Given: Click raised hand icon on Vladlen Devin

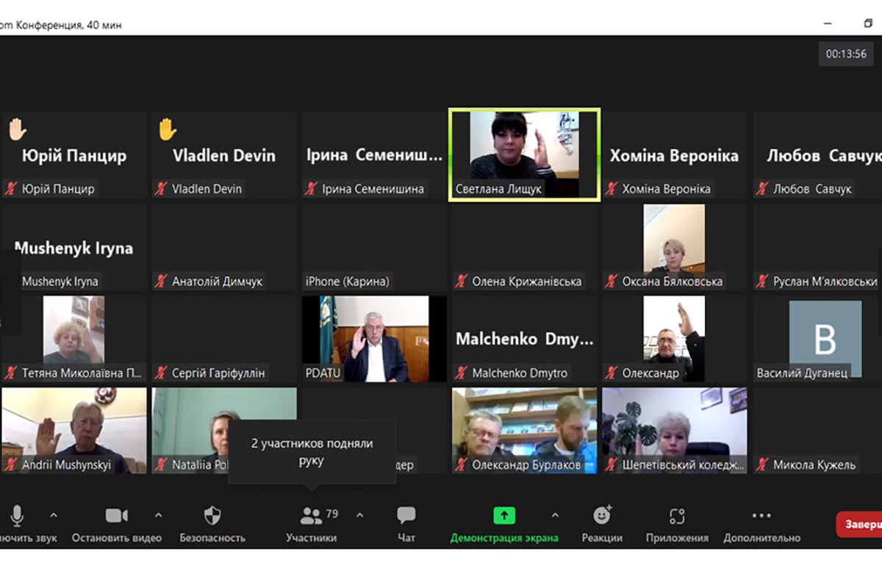Looking at the screenshot, I should tap(168, 129).
